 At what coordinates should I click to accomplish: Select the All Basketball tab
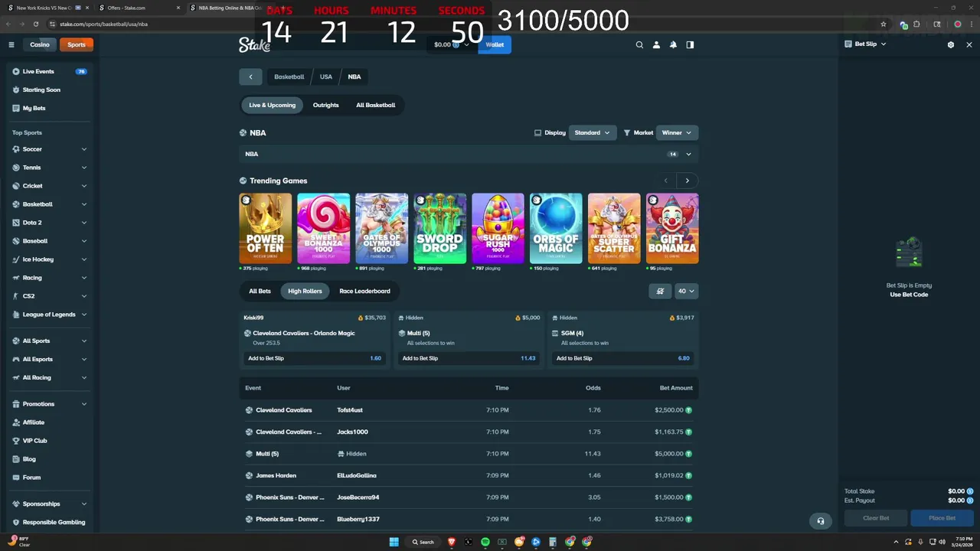point(375,105)
